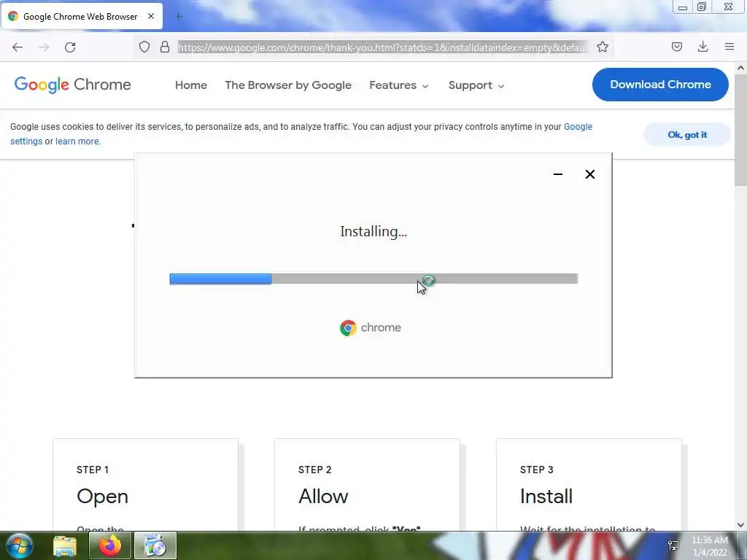This screenshot has width=747, height=560.
Task: Open the installer taskbar icon
Action: [155, 545]
